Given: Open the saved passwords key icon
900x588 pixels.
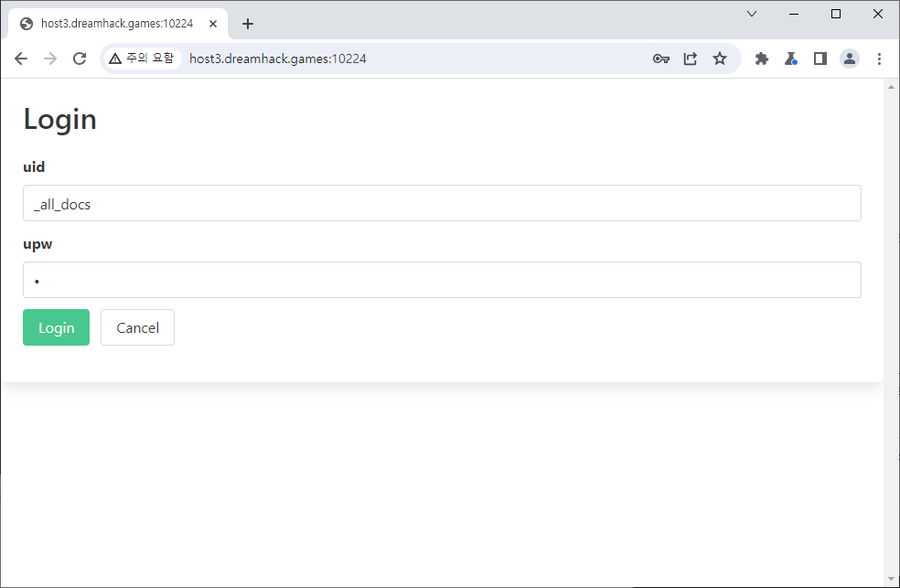Looking at the screenshot, I should tap(661, 59).
